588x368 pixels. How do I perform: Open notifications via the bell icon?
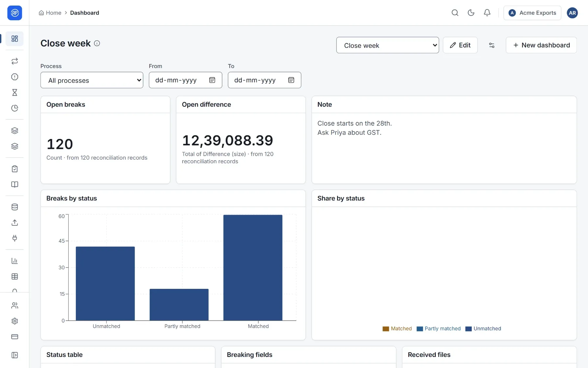click(487, 13)
